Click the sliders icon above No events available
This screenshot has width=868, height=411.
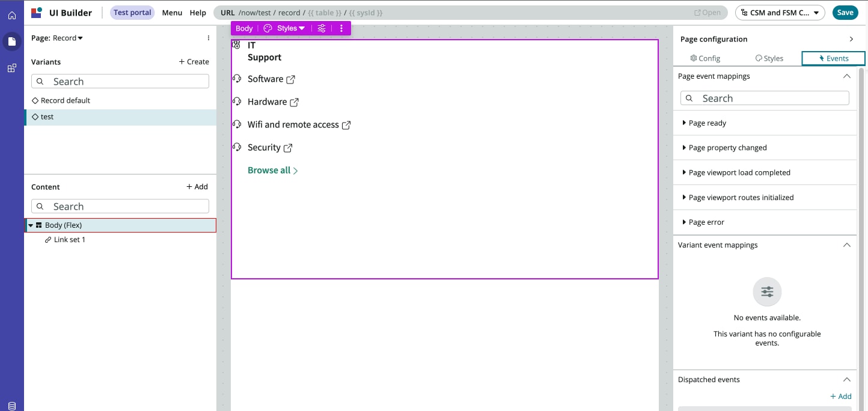click(x=767, y=292)
